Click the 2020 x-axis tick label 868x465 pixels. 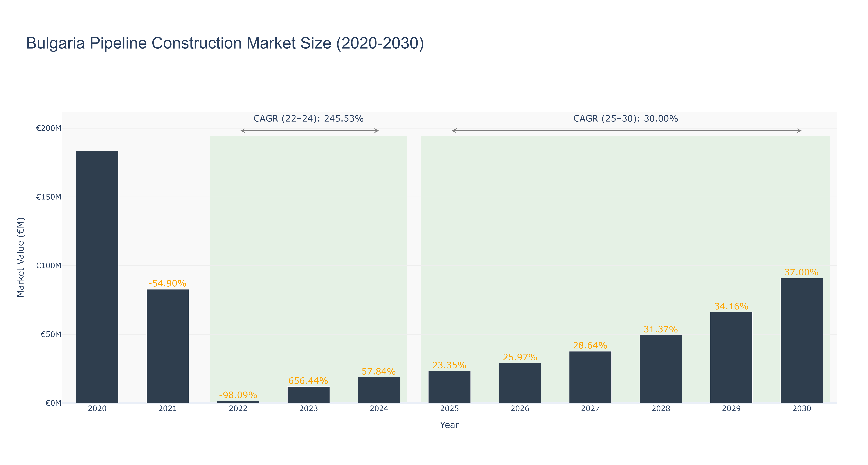pyautogui.click(x=97, y=409)
